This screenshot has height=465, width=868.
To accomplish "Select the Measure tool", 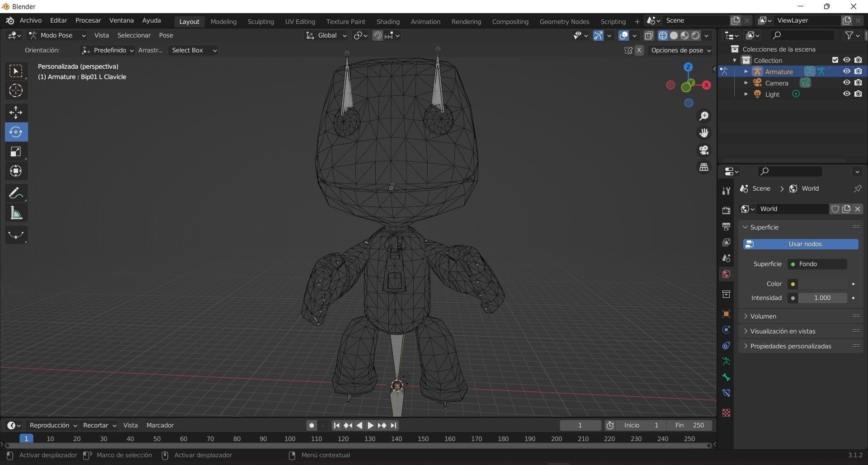I will [x=16, y=213].
